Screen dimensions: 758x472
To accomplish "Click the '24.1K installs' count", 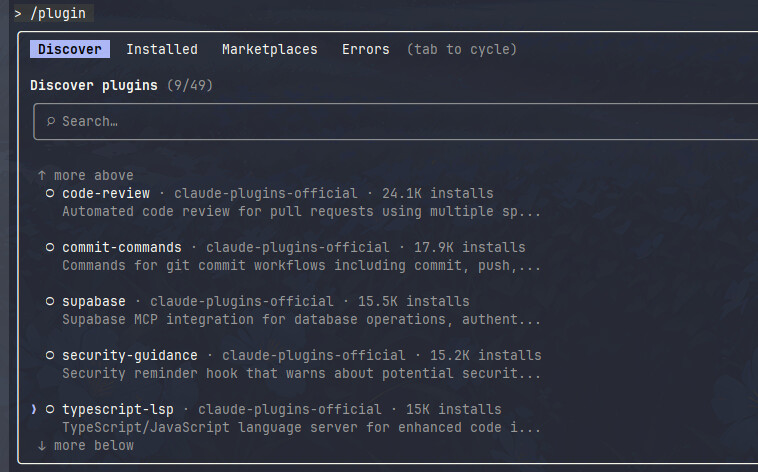I will (437, 193).
